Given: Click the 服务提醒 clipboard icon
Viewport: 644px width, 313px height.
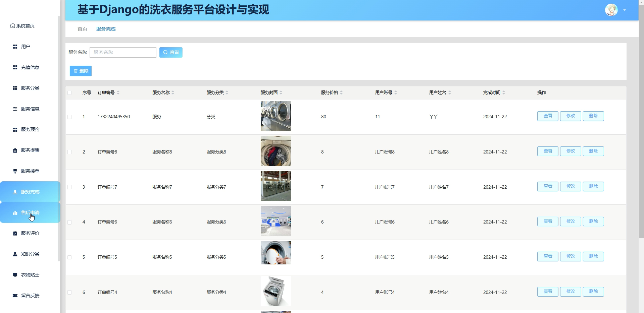Looking at the screenshot, I should point(15,150).
